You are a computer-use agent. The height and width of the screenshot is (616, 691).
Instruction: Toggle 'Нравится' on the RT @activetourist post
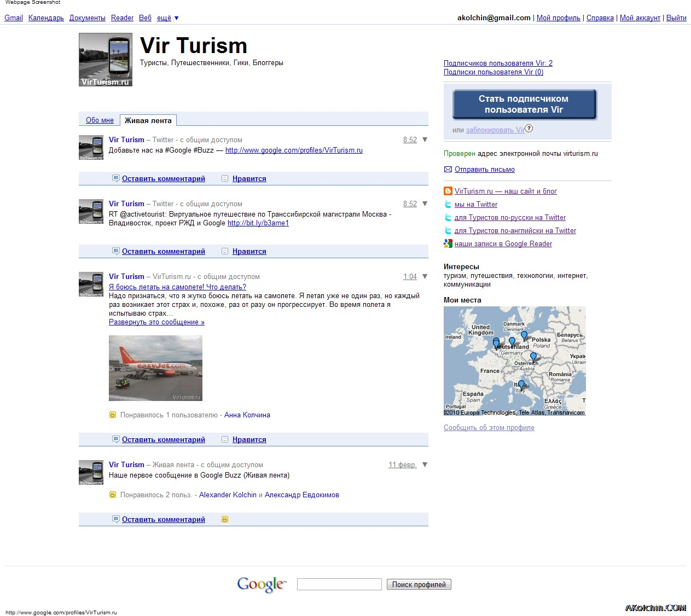click(x=249, y=251)
